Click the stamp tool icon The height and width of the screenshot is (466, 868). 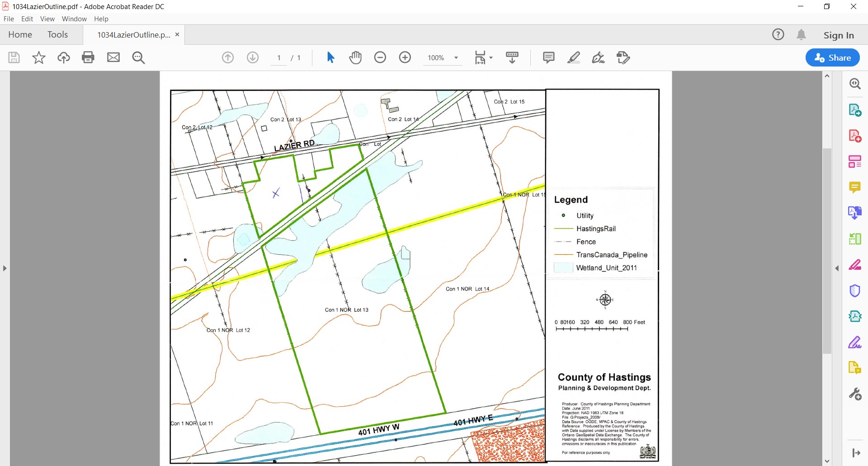tap(623, 57)
